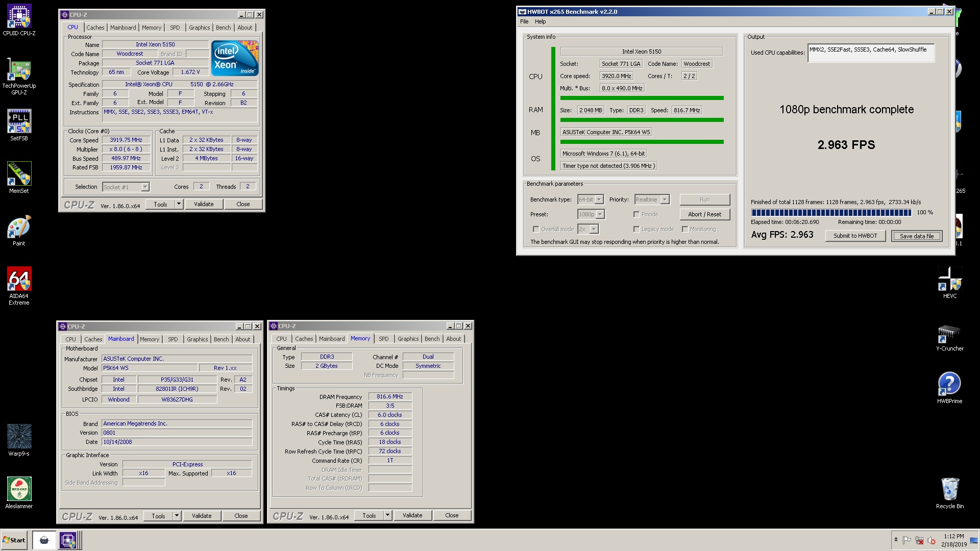This screenshot has height=551, width=980.
Task: Click the HWBOT x265 title bar icon
Action: click(x=522, y=12)
